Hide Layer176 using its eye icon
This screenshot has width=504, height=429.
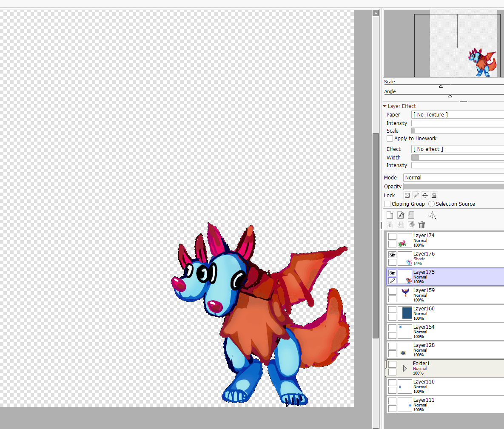[392, 255]
